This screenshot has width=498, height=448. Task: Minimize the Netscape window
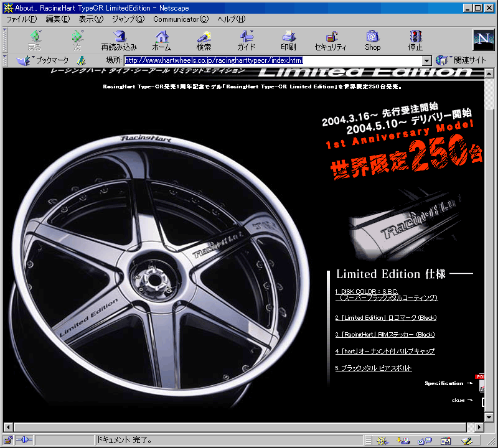click(x=467, y=8)
